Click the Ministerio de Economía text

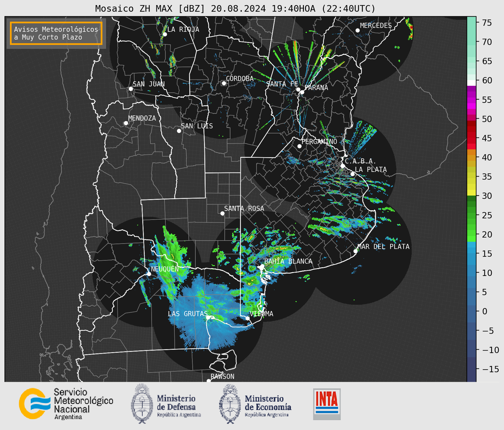tap(268, 402)
